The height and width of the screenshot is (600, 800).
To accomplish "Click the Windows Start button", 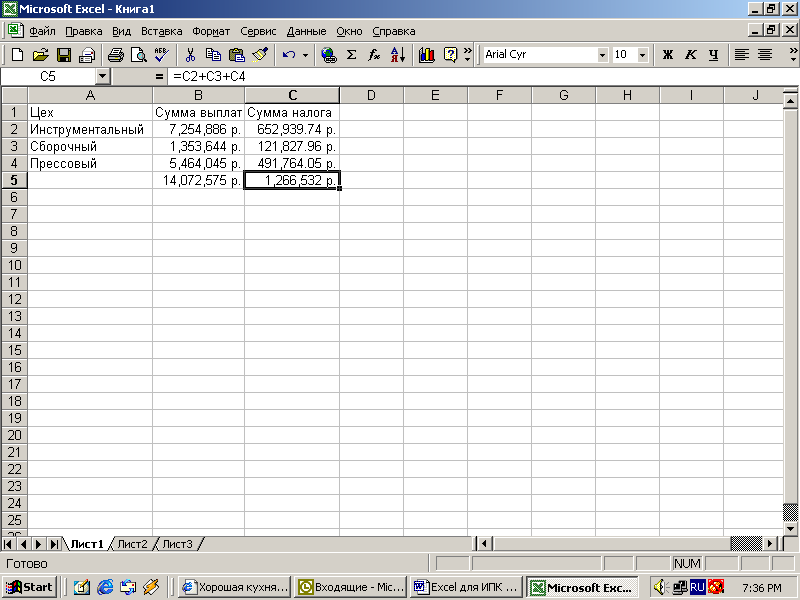I will click(x=29, y=587).
